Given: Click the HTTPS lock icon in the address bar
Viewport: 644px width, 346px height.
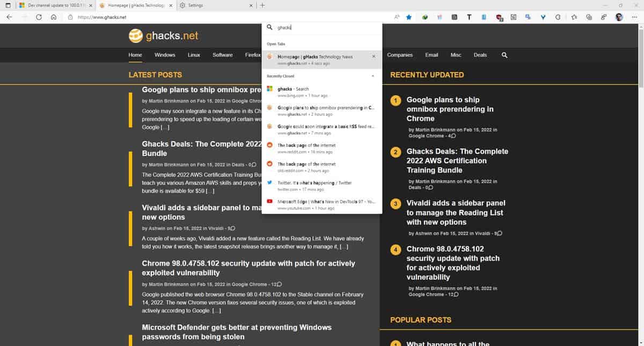Looking at the screenshot, I should (x=71, y=17).
